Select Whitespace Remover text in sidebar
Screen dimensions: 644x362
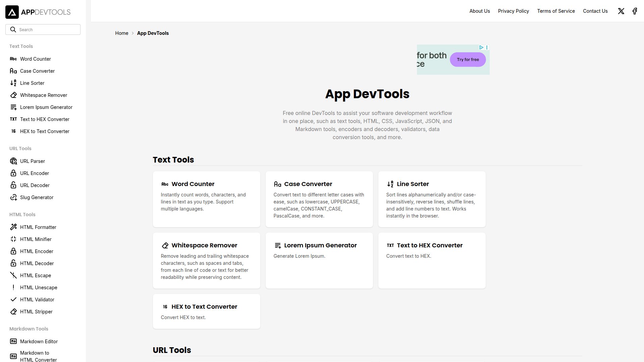point(44,95)
